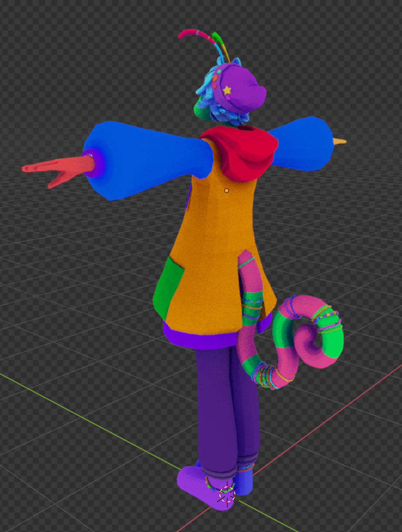Click the 3D cursor crosshair at the feet

coord(227,494)
